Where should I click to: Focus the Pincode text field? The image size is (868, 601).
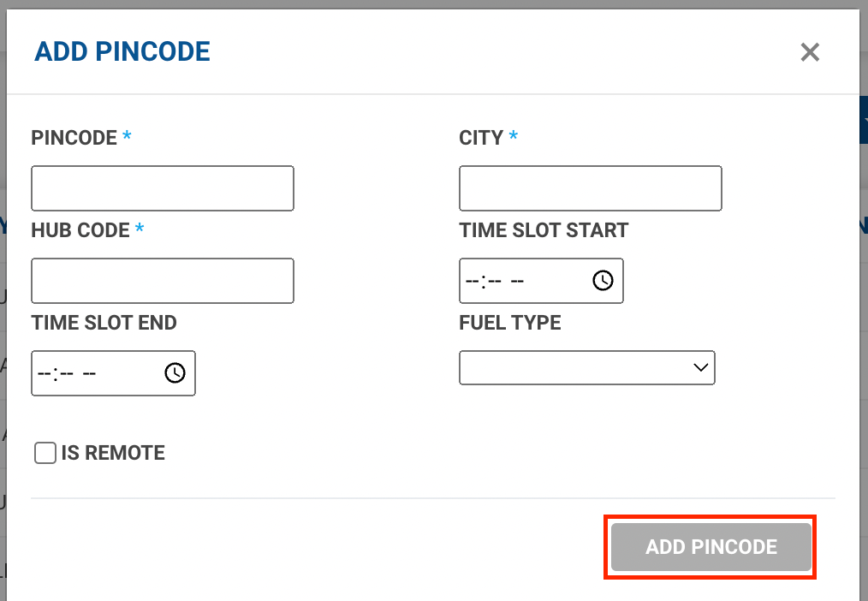[163, 188]
